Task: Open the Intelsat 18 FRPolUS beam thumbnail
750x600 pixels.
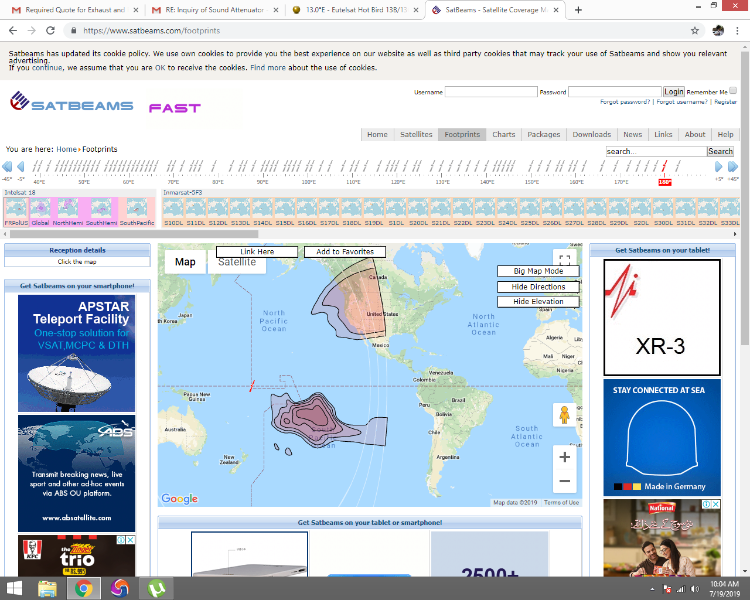Action: 16,211
